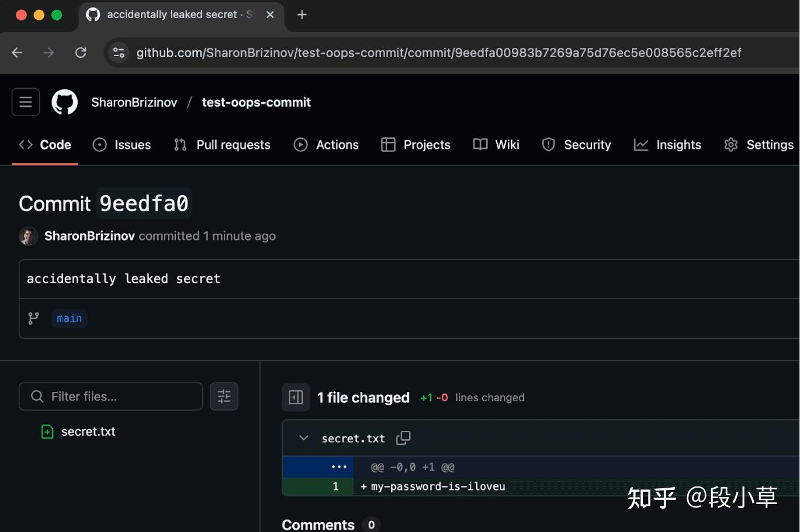Click the commit hash 9eedfa0
The height and width of the screenshot is (532, 800).
point(144,203)
